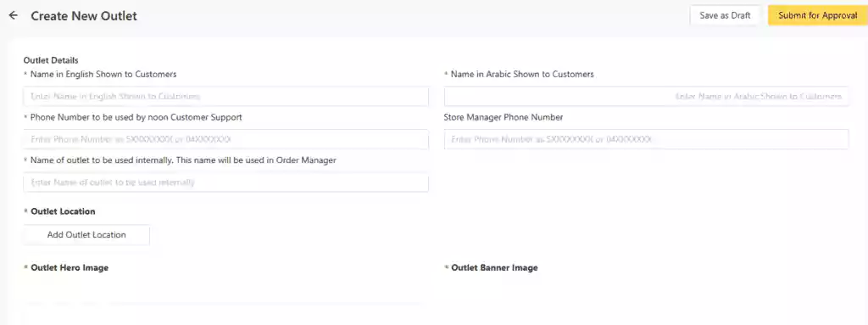Screen dimensions: 868x325
Task: Click the Name in English Shown to Customers label
Action: pos(103,74)
